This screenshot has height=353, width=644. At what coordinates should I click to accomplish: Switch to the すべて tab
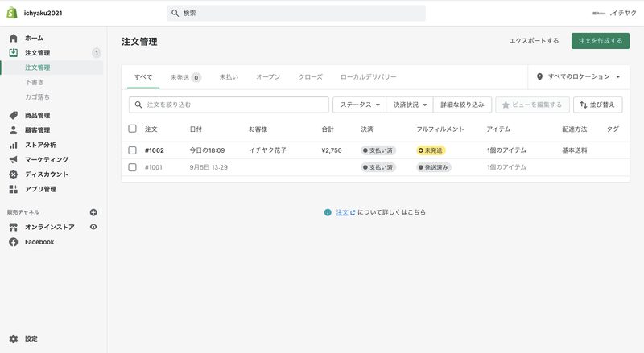click(x=143, y=76)
